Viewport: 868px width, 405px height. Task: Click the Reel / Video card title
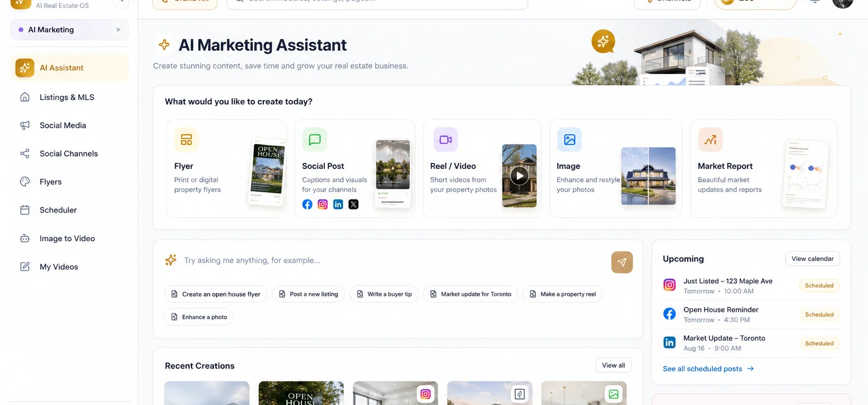pyautogui.click(x=453, y=166)
